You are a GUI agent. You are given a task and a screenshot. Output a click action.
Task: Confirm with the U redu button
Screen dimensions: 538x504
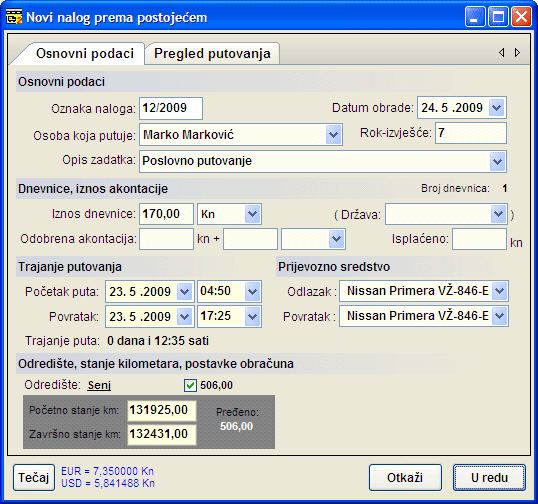click(489, 478)
